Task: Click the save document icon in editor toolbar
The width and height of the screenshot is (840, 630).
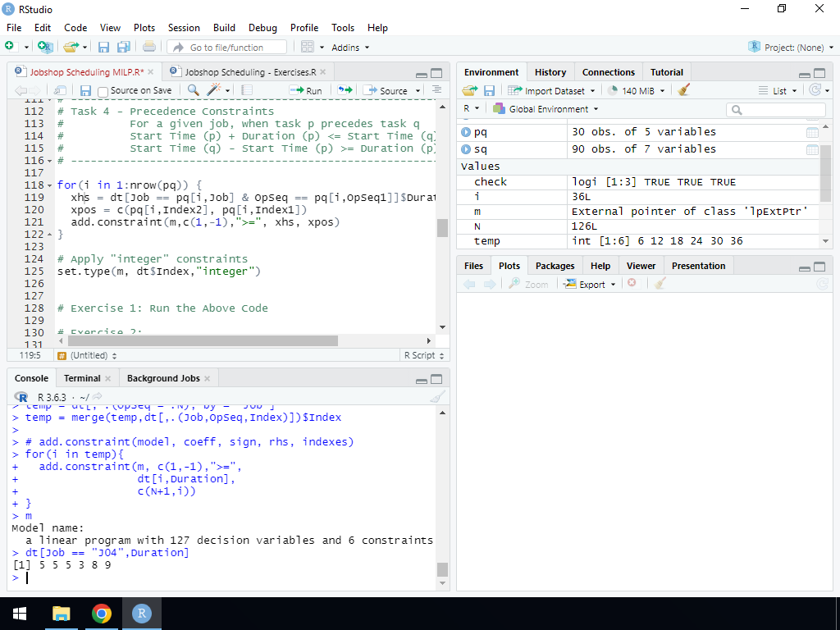Action: tap(85, 90)
